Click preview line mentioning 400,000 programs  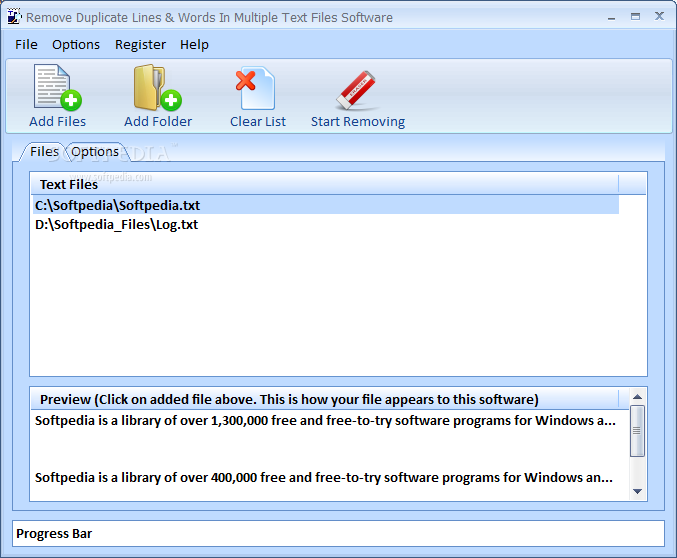point(324,477)
